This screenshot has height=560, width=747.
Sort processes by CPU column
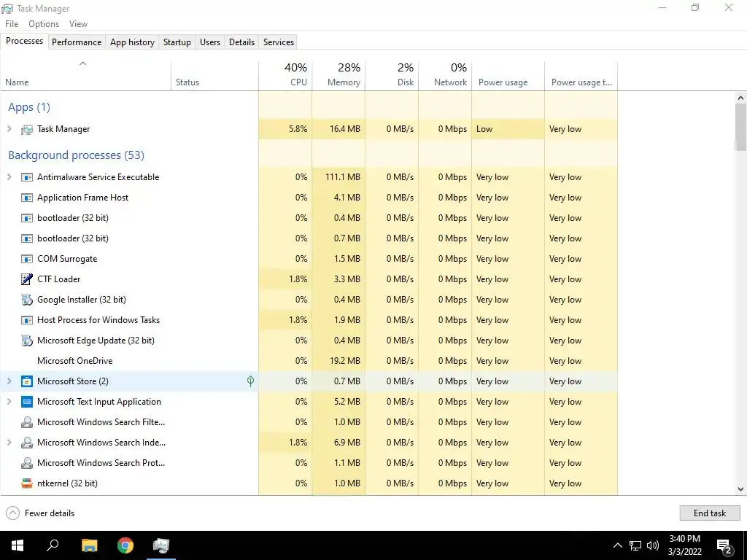coord(285,76)
